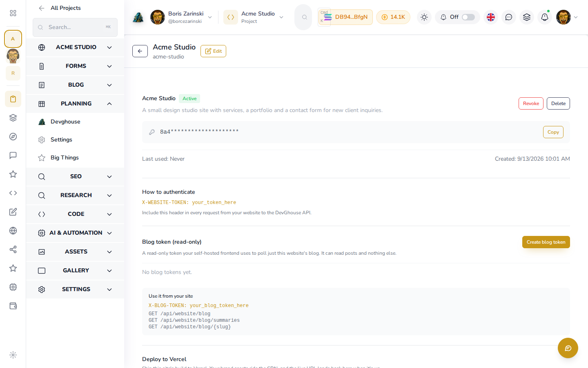The image size is (588, 368).
Task: Click the back arrow beside Acme Studio title
Action: 140,51
